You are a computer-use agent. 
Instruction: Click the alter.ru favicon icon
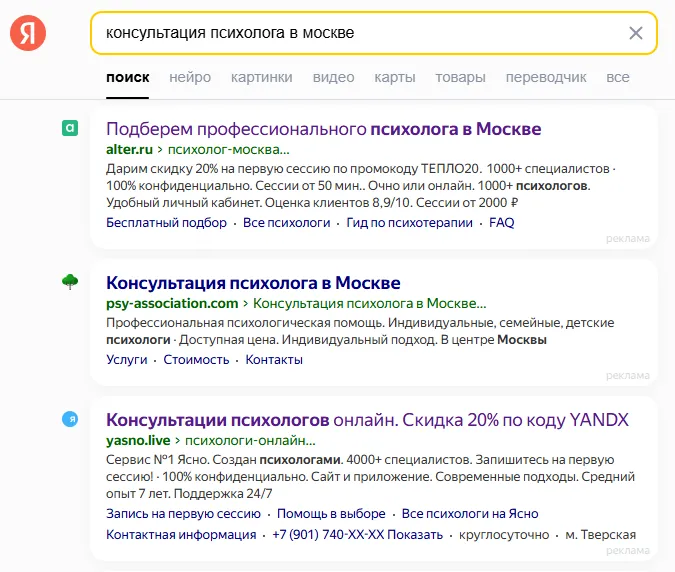[x=70, y=128]
